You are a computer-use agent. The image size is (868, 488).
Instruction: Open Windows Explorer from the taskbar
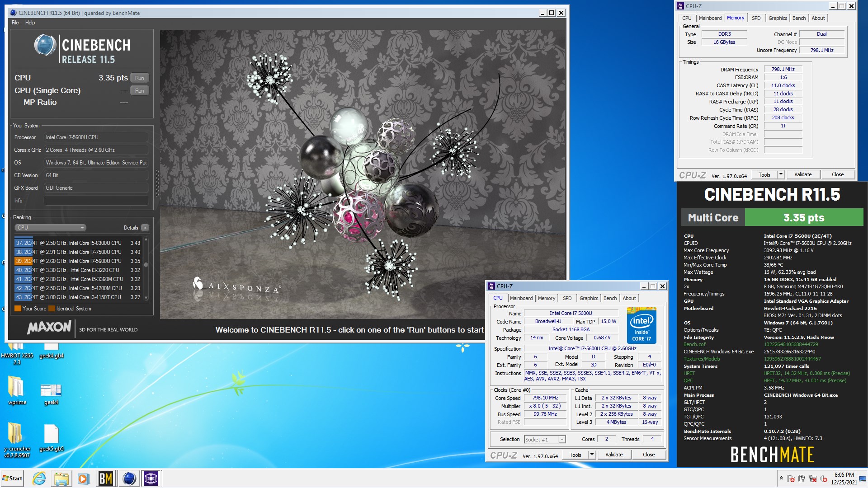click(x=61, y=478)
